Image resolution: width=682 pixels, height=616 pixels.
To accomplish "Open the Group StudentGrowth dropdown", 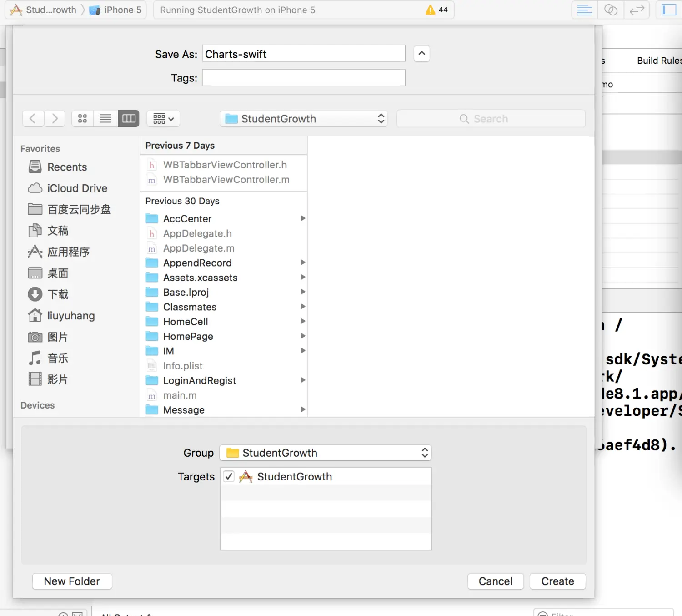I will click(326, 453).
